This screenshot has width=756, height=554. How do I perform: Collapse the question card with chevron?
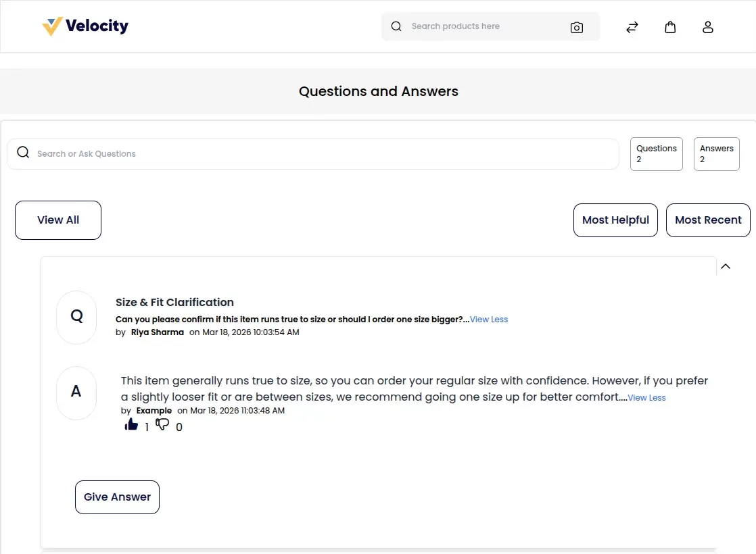point(726,266)
